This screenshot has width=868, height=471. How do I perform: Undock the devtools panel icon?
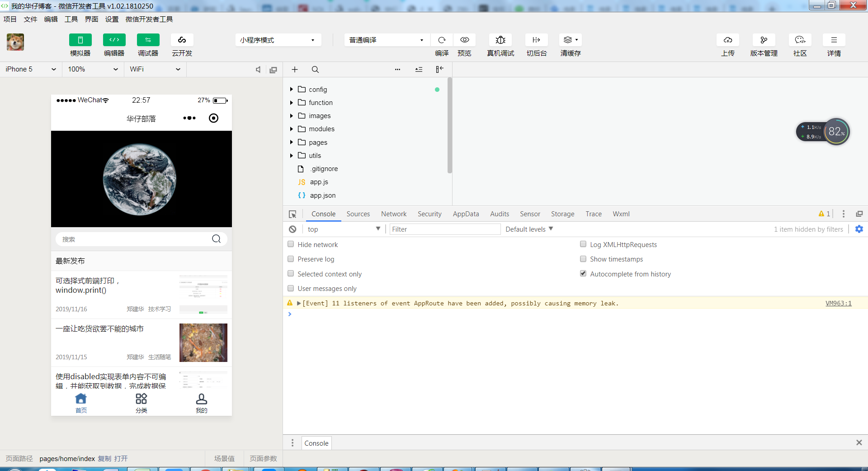(859, 214)
